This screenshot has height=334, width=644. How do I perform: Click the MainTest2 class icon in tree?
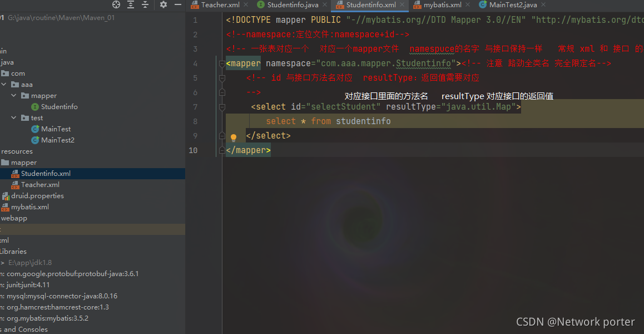tap(35, 140)
